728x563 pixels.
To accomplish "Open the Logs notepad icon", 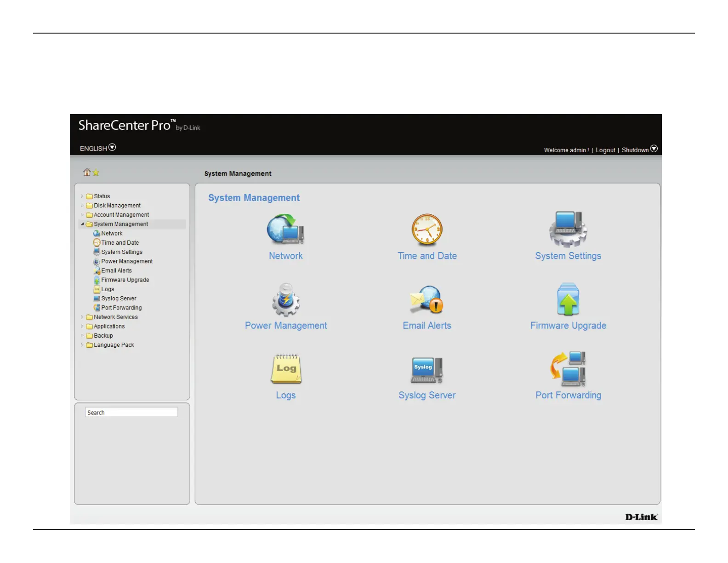I will tap(285, 369).
